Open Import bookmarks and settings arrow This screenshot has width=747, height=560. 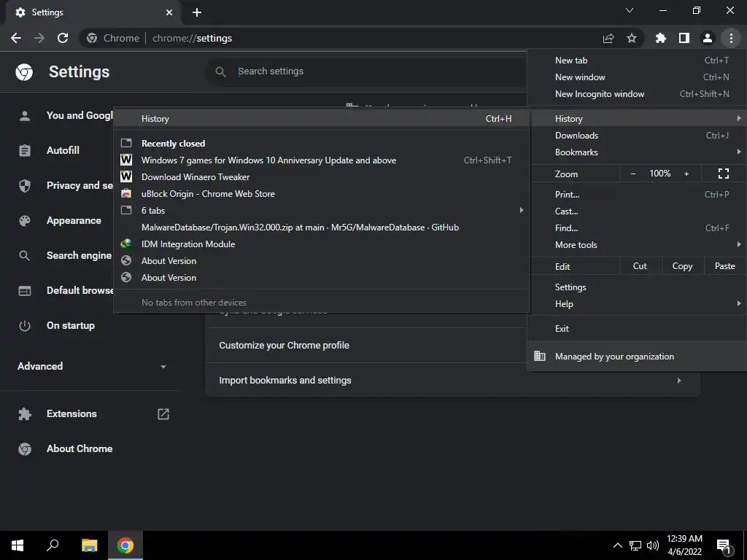pos(679,381)
